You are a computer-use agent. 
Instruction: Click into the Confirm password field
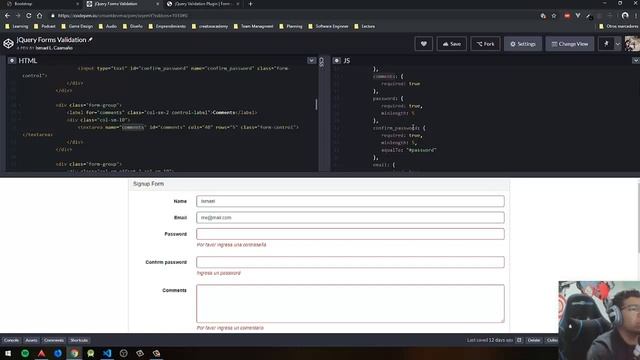350,262
